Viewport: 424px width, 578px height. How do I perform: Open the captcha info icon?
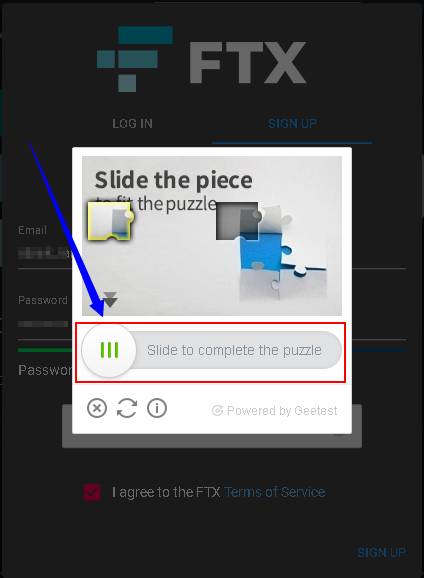[157, 408]
